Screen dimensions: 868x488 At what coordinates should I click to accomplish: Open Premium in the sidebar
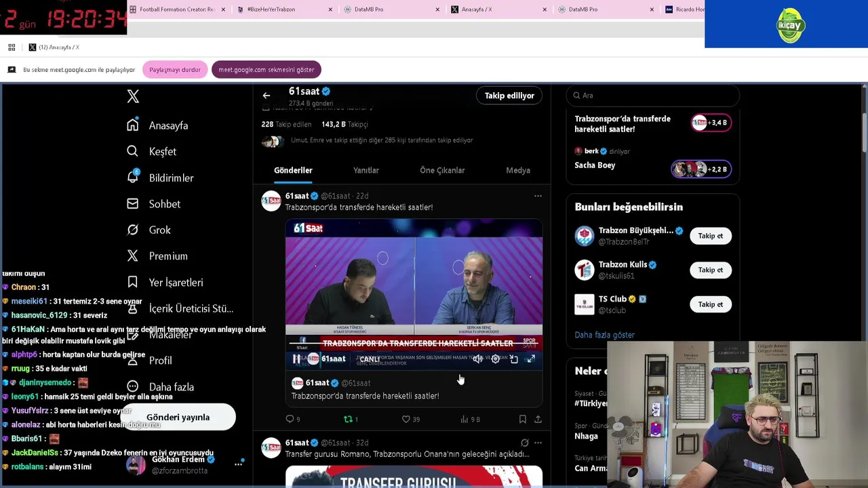(157, 256)
